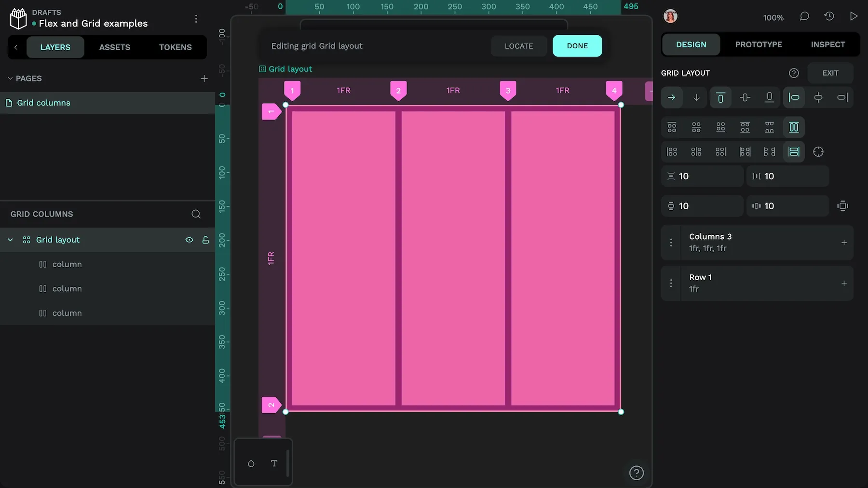Hide the Grid layout layer
The height and width of the screenshot is (488, 868).
click(189, 240)
